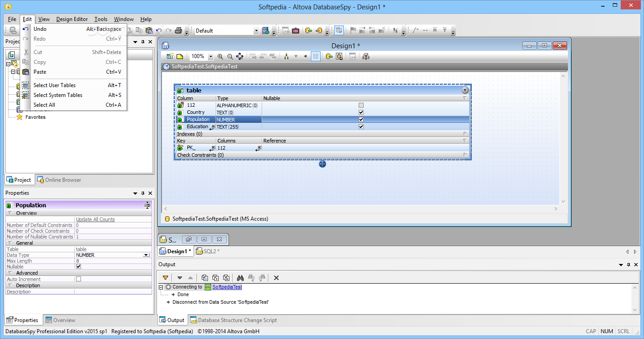
Task: Open the Database Structure Change Script tab
Action: pos(233,320)
